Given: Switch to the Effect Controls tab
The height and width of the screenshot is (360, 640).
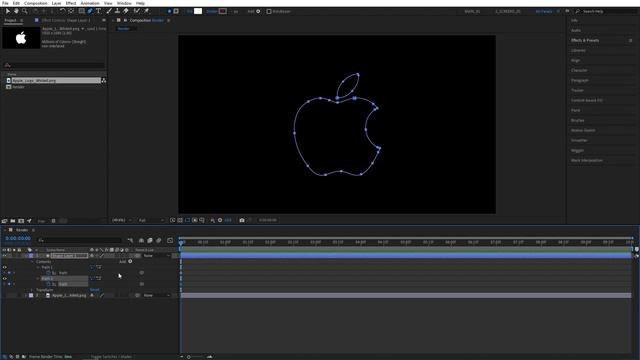Looking at the screenshot, I should [65, 20].
